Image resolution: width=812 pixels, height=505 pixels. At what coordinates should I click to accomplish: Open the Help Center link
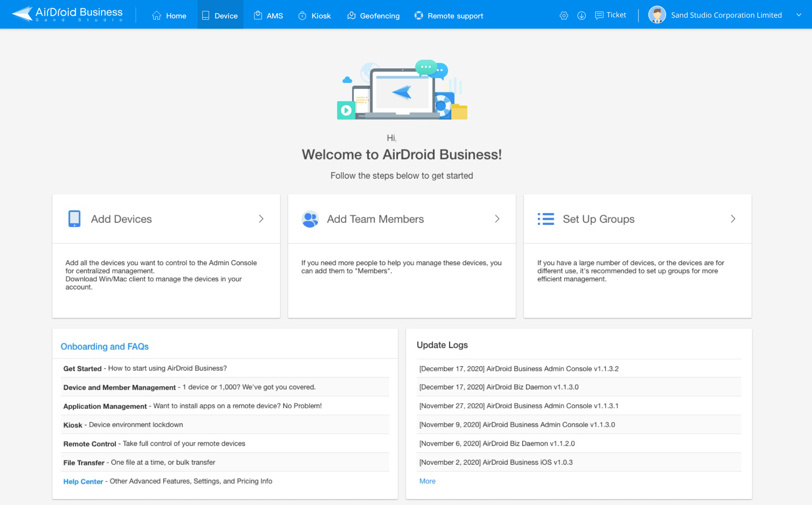click(x=83, y=481)
